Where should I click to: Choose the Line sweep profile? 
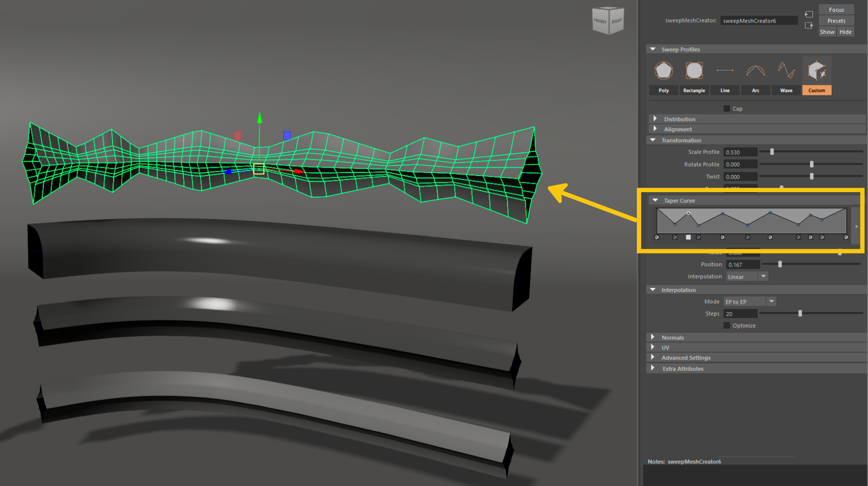click(x=725, y=71)
